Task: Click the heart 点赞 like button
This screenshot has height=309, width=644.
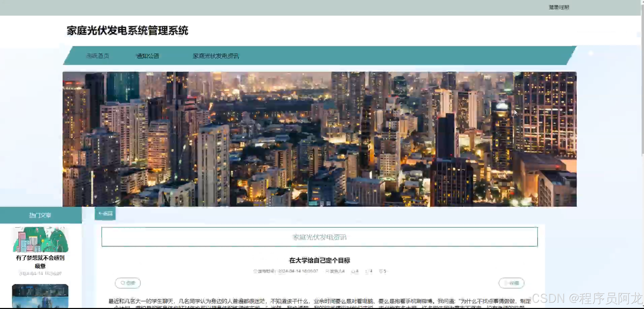Action: 128,283
